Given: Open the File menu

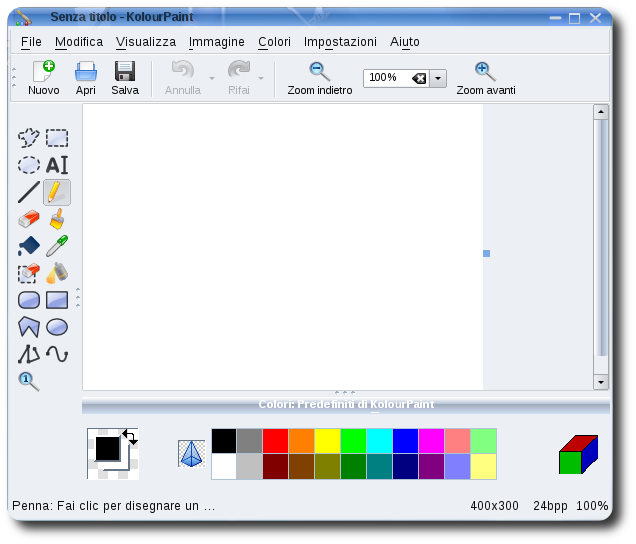Looking at the screenshot, I should [x=31, y=42].
